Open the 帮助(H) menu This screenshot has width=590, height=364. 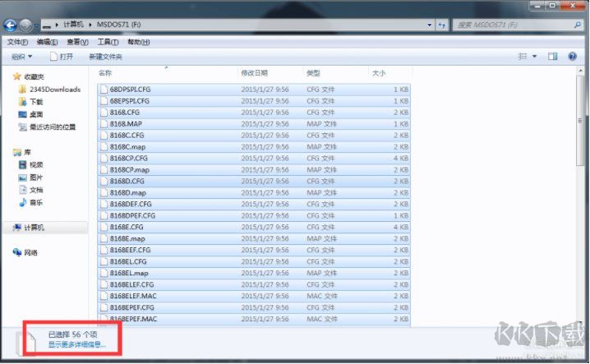point(139,42)
